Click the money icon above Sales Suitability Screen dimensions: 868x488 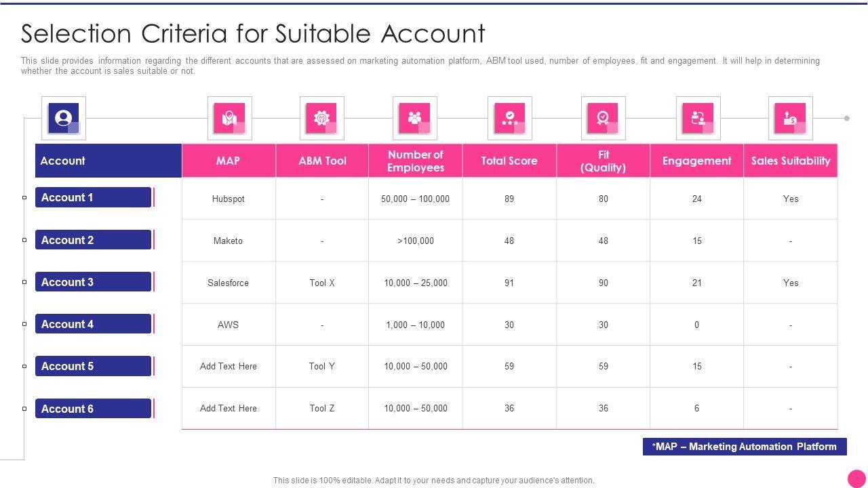(x=790, y=118)
